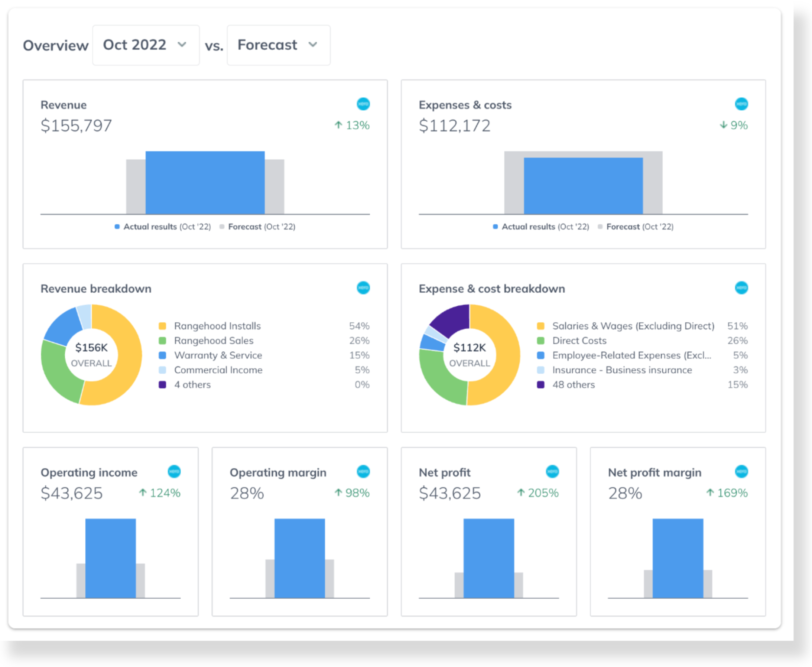Click the 48 others expense entry
812x667 pixels.
[574, 385]
